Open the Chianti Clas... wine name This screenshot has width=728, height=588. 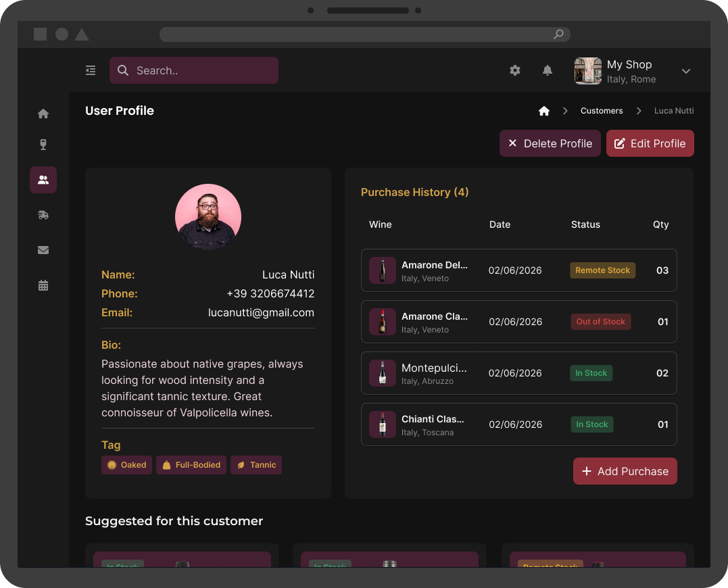[433, 419]
